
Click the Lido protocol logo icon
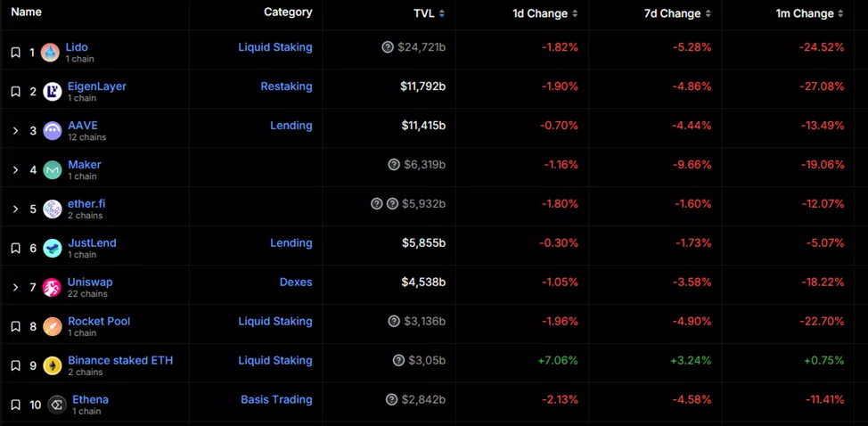pos(50,53)
